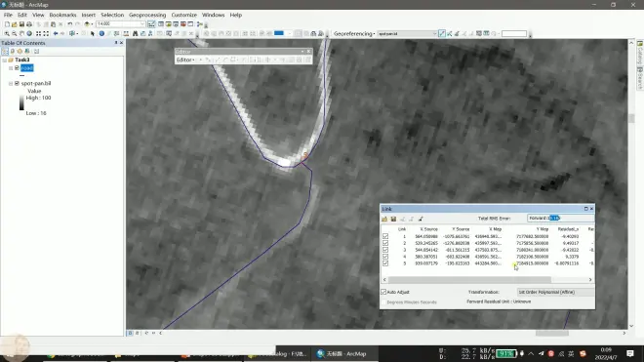
Task: Open the Geoprocessing menu
Action: point(147,15)
